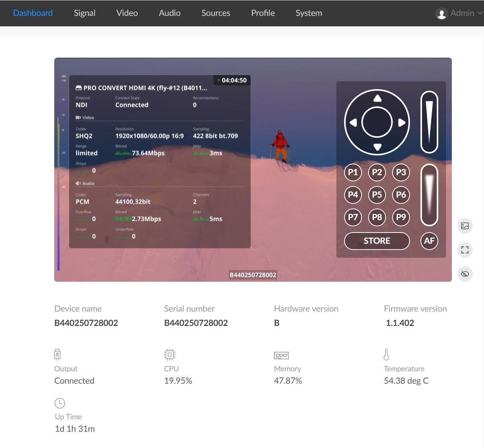Click the STORE preset button
This screenshot has height=448, width=484.
377,241
